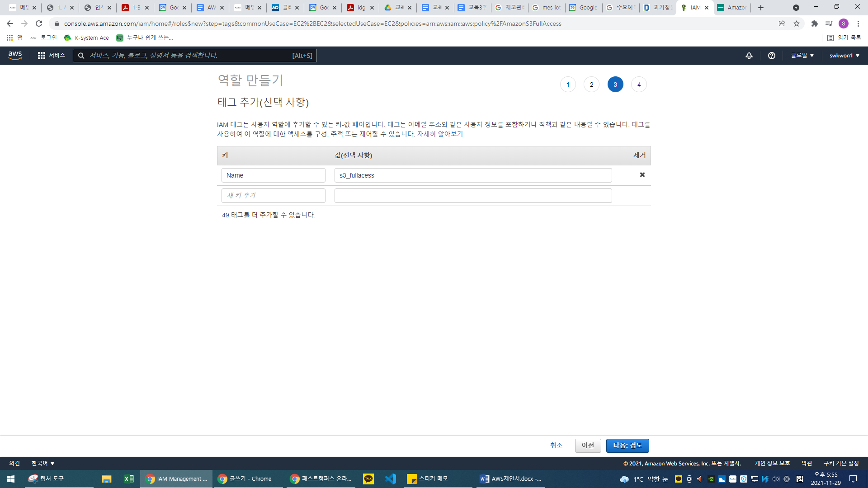The image size is (868, 488).
Task: Open the 자세히 알아보기 link
Action: (440, 134)
